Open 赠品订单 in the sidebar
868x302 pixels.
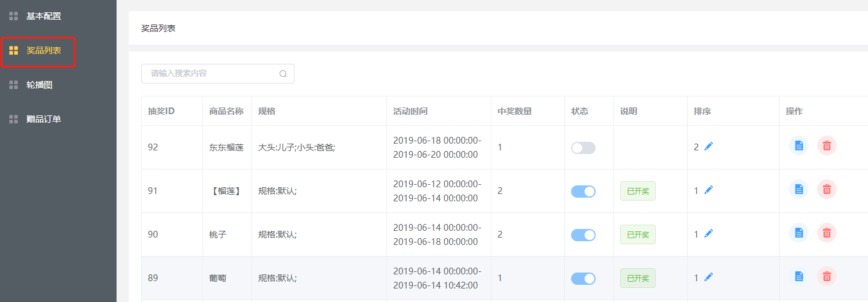[x=44, y=119]
